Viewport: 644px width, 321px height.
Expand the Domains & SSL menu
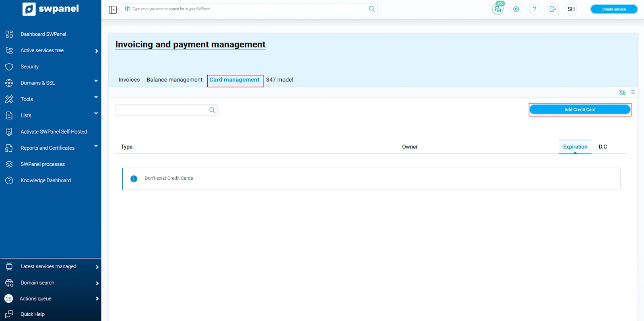[96, 81]
